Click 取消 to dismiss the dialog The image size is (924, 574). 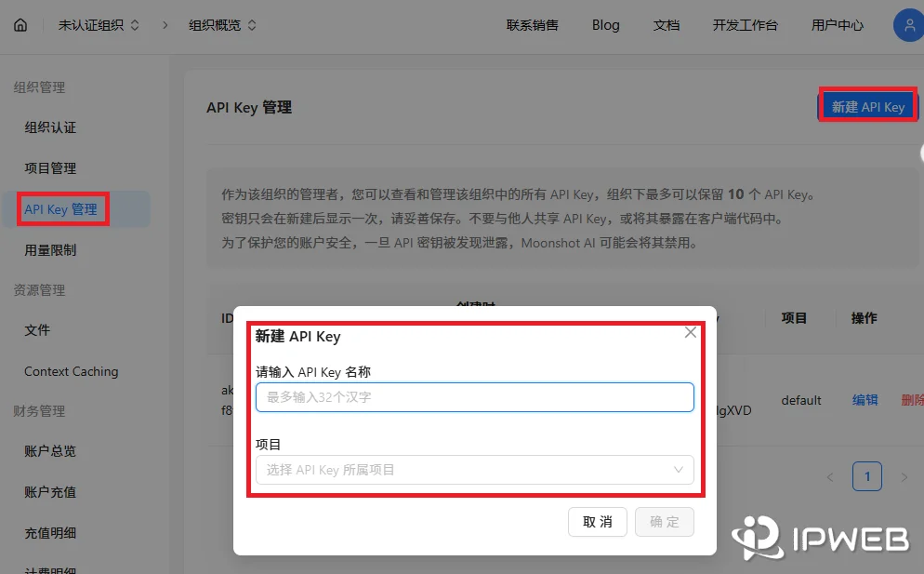(x=598, y=522)
